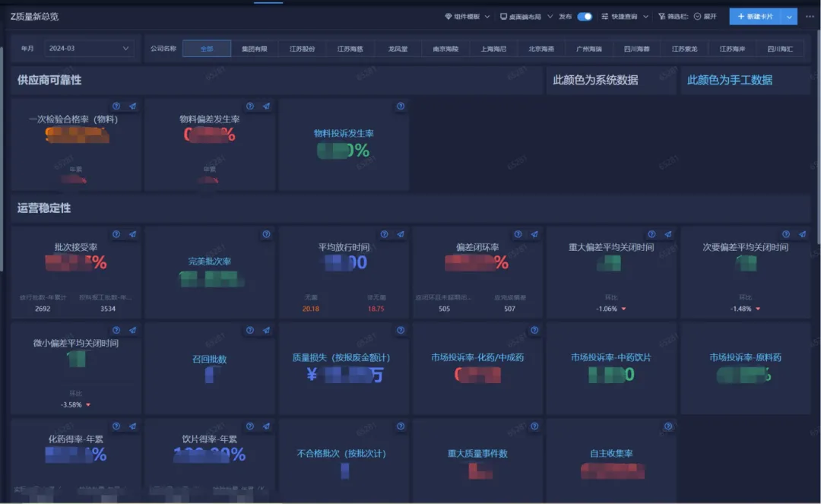Click send icon on 物料偏差发生率 card

point(266,106)
